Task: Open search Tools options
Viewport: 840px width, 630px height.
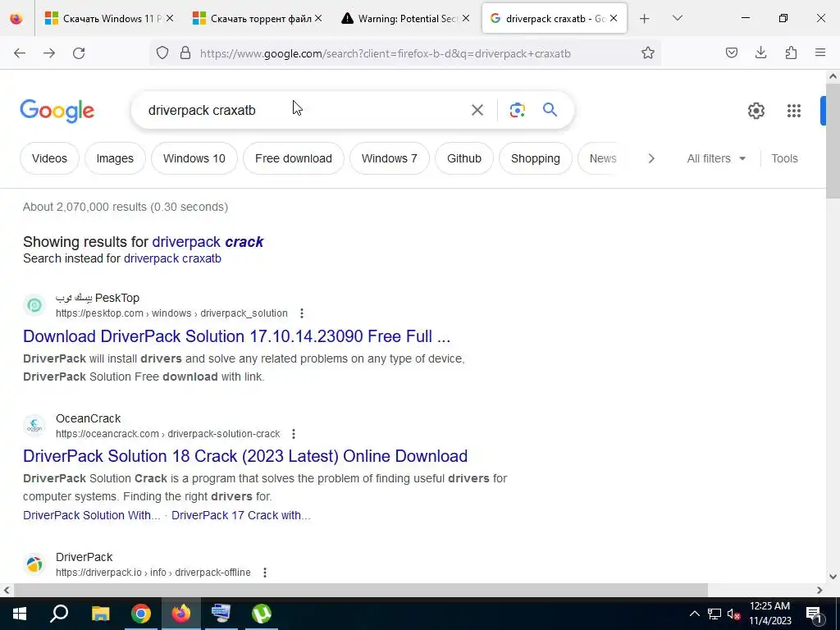Action: (784, 158)
